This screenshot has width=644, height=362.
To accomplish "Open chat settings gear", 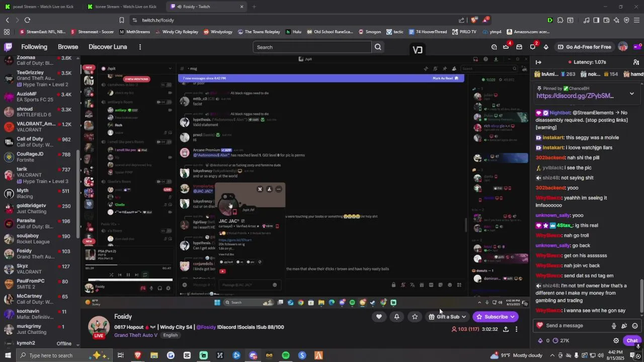I will pos(616,340).
